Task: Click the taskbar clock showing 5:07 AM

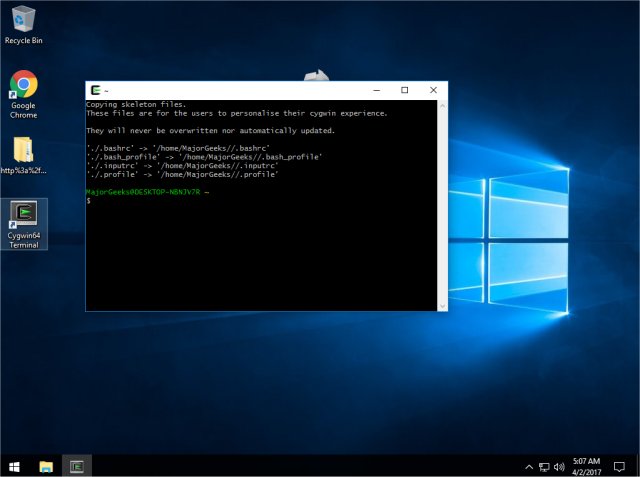Action: pyautogui.click(x=587, y=466)
